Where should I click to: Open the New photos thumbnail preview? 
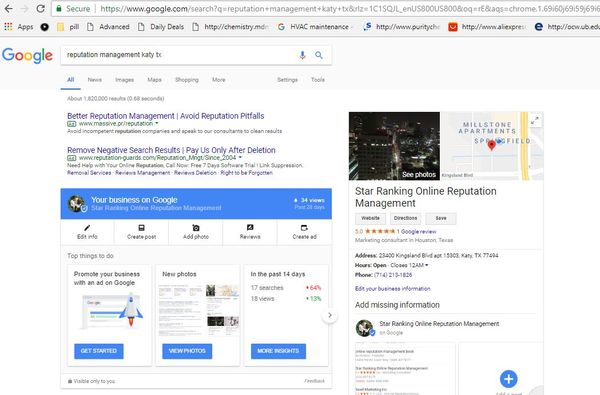198,309
